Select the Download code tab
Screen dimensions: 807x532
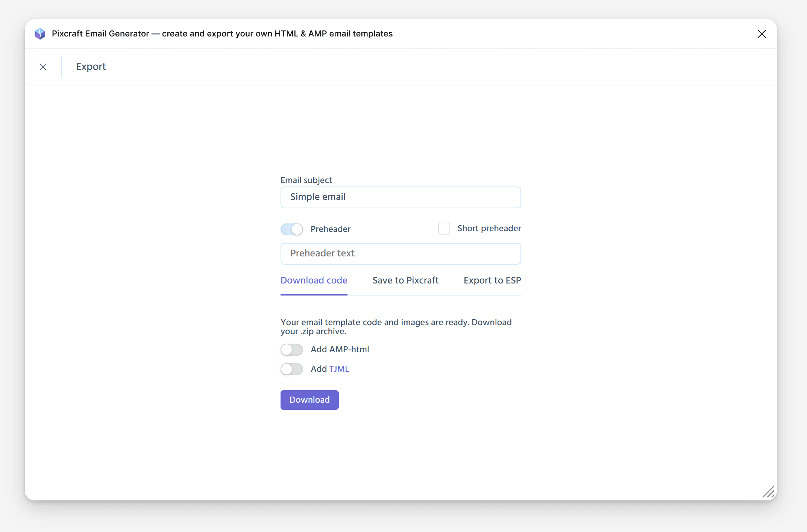(314, 280)
